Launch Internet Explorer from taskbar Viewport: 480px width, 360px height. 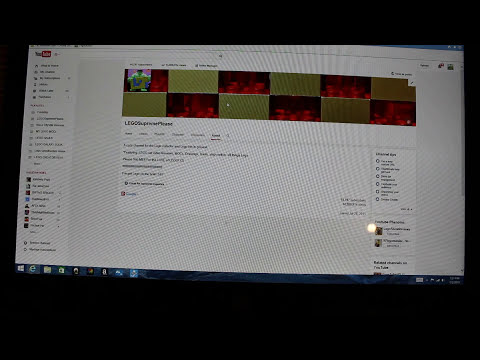pos(33,269)
